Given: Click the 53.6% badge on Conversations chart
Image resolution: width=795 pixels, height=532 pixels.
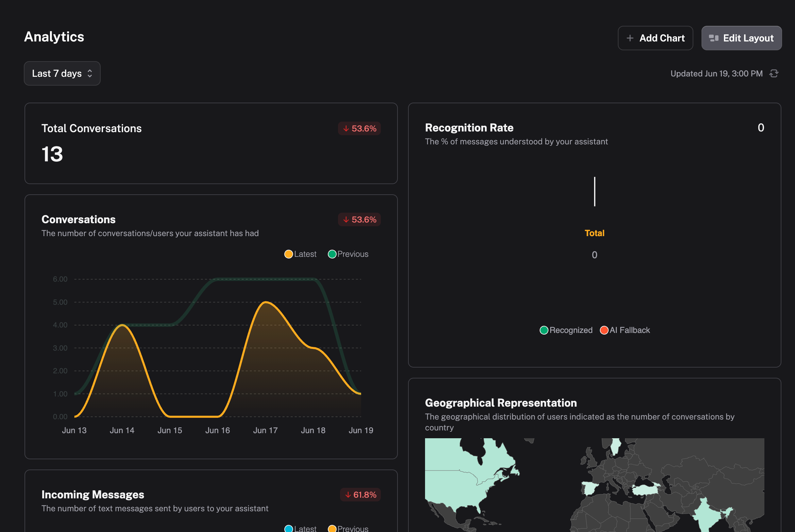Looking at the screenshot, I should pyautogui.click(x=359, y=219).
